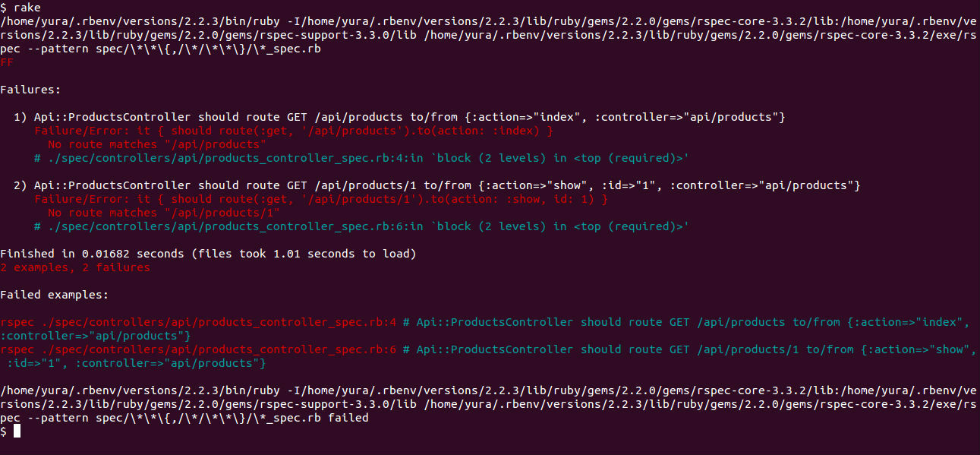Click the 'Finished in 0.01682 seconds' line
Screen dimensions: 980x455
[x=208, y=254]
